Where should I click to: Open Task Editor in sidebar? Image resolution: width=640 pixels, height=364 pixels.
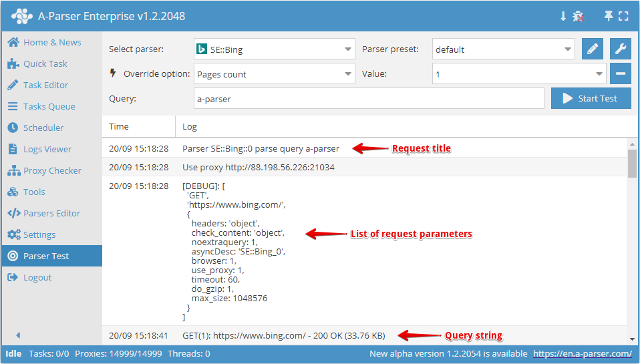[45, 85]
